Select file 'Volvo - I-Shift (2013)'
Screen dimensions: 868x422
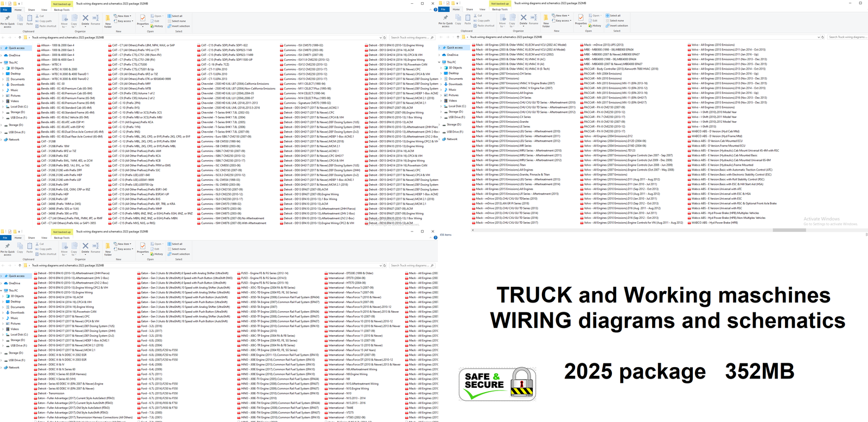[x=701, y=127]
